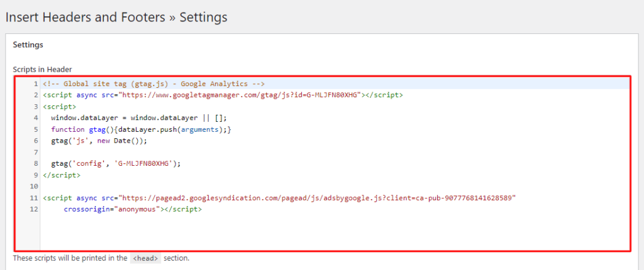This screenshot has height=270, width=644.
Task: Click the Insert Headers and Footers page title
Action: pyautogui.click(x=116, y=17)
